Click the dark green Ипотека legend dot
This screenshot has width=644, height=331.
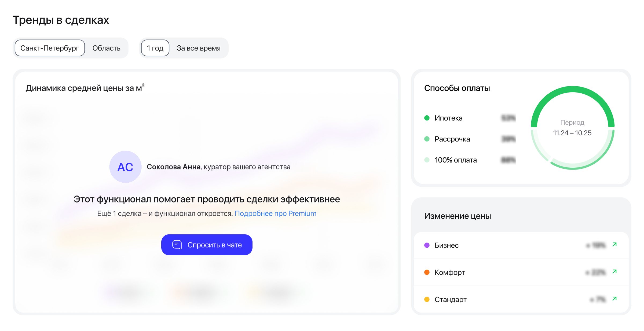point(427,118)
